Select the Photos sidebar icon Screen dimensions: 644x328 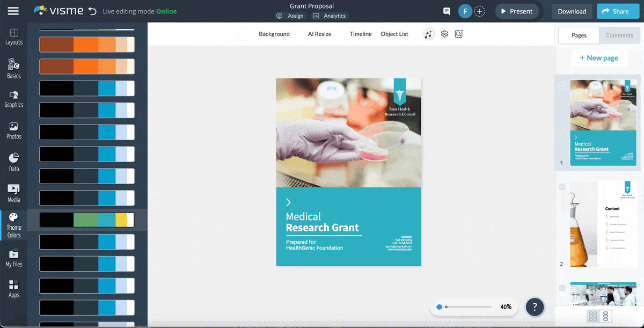pyautogui.click(x=13, y=130)
